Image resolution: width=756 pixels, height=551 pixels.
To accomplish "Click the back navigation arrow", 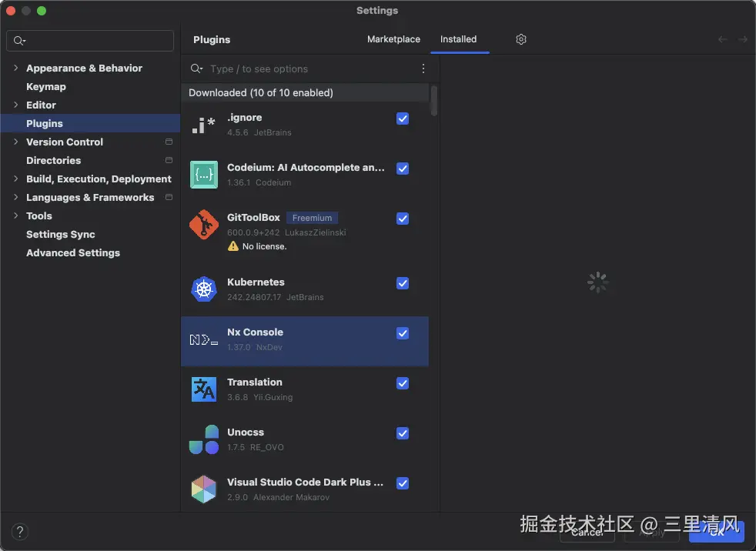I will click(722, 39).
